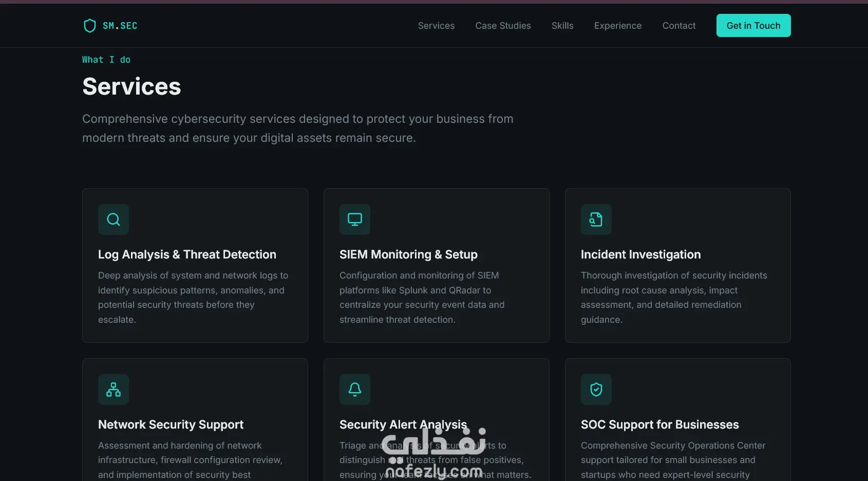Click the SM.SEC brand text

pyautogui.click(x=120, y=26)
